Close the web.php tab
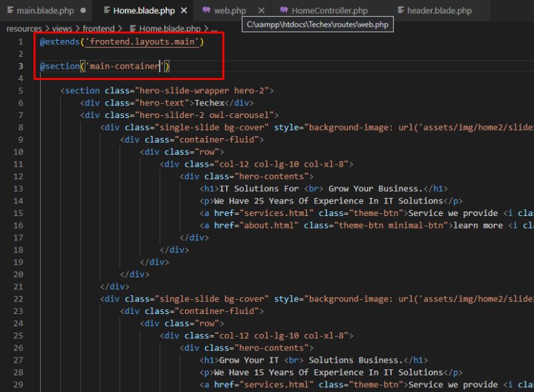This screenshot has width=534, height=392. pos(262,11)
